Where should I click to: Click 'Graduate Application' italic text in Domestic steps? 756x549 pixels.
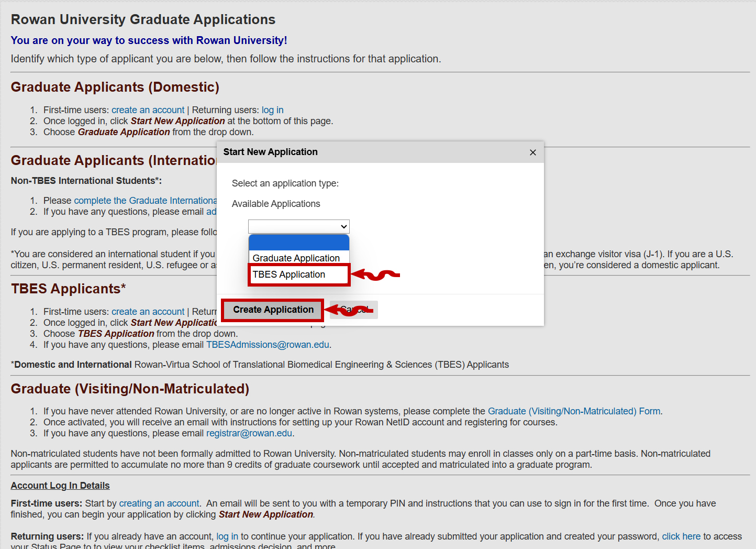(x=124, y=132)
